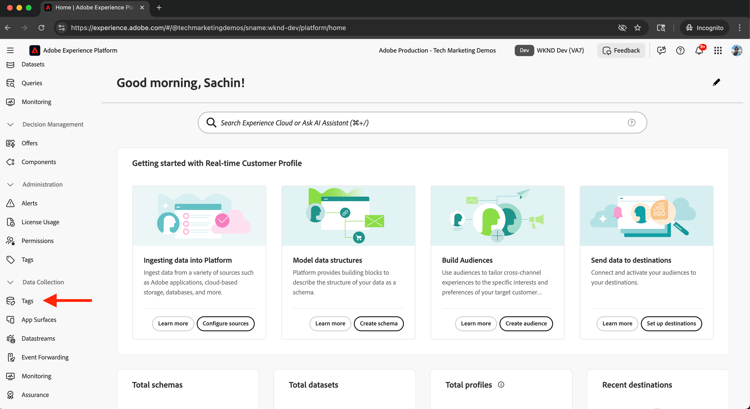750x409 pixels.
Task: Open Tags under Administration
Action: 27,260
